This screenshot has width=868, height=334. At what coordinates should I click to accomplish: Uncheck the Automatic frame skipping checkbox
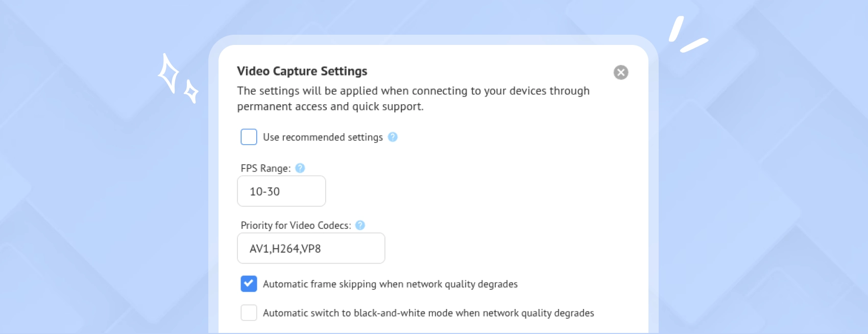click(249, 284)
